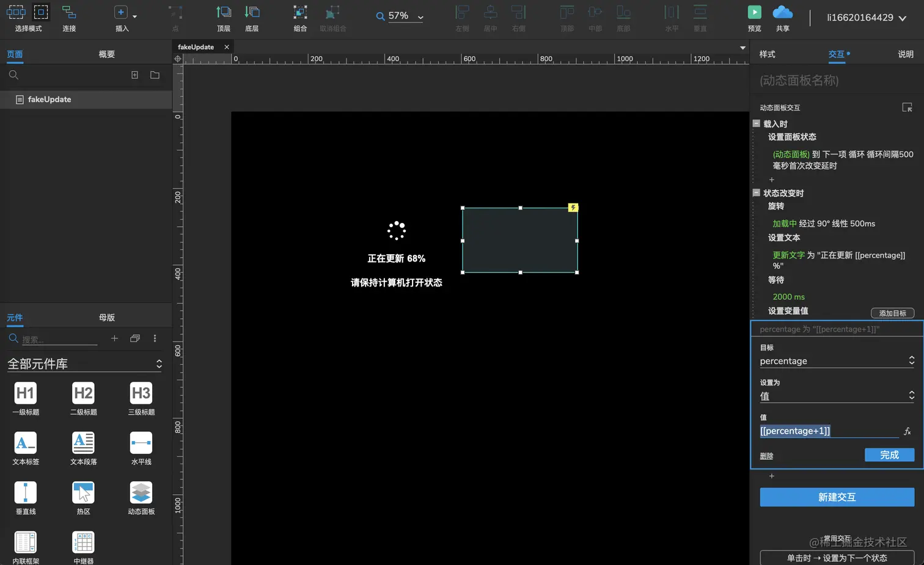924x565 pixels.
Task: Click the selected dynamic panel on canvas
Action: [x=520, y=240]
